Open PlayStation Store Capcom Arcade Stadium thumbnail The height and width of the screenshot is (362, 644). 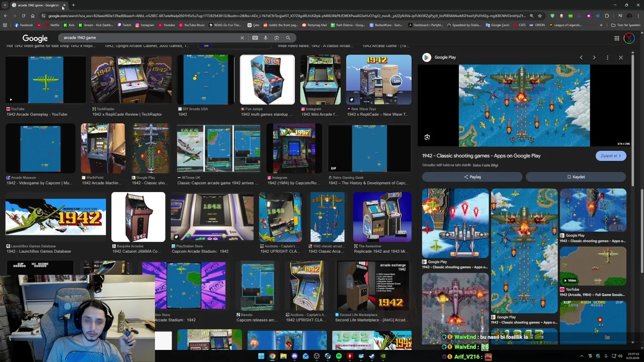pos(212,217)
